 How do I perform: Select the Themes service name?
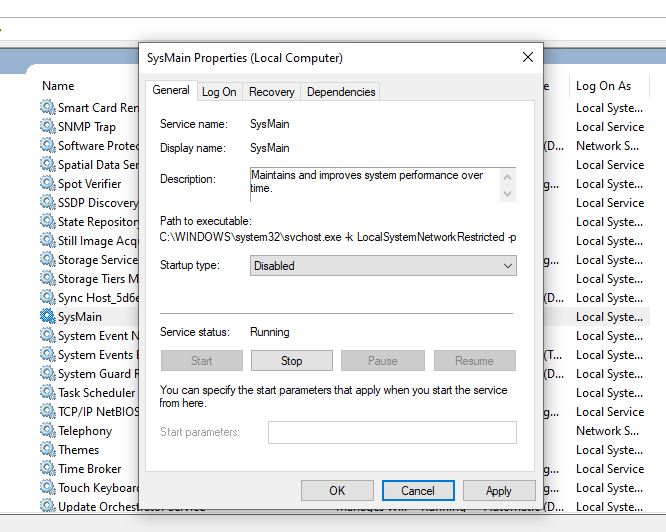79,450
